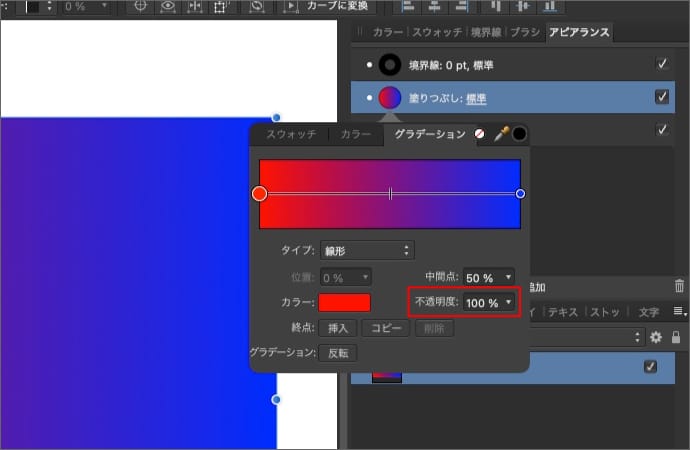The image size is (690, 450).
Task: Toggle the fill (塗りつぶし) appearance checkbox
Action: pos(661,97)
